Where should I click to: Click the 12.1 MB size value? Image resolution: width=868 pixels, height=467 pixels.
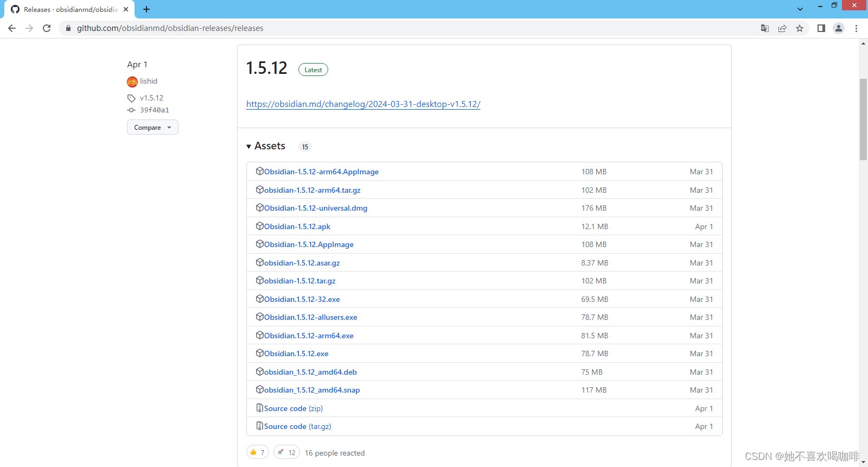tap(595, 226)
